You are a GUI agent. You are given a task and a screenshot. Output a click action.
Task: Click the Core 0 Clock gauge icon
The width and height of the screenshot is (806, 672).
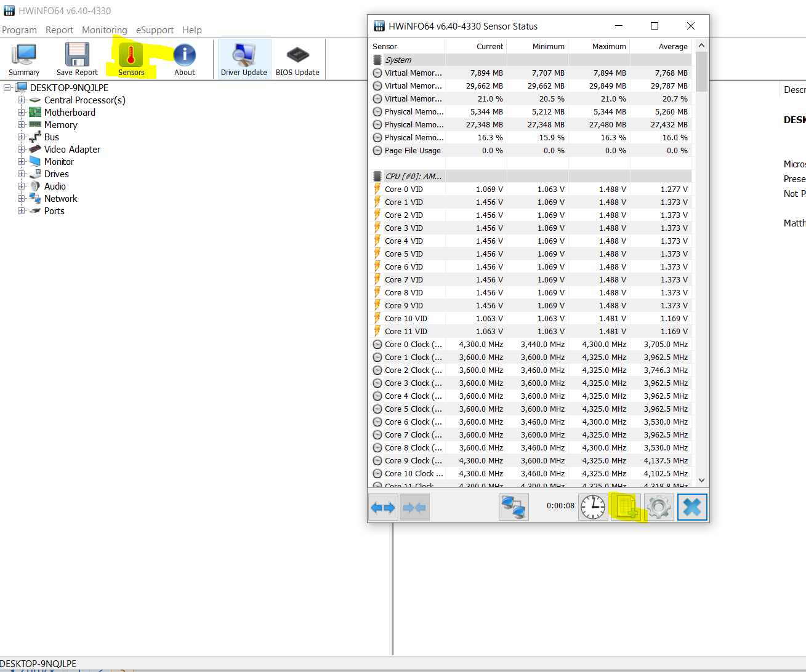tap(377, 344)
